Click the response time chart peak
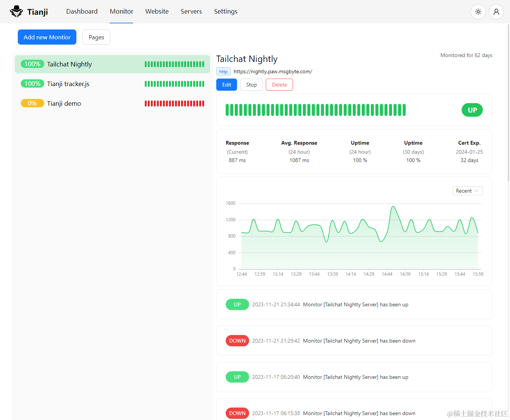 (x=393, y=207)
